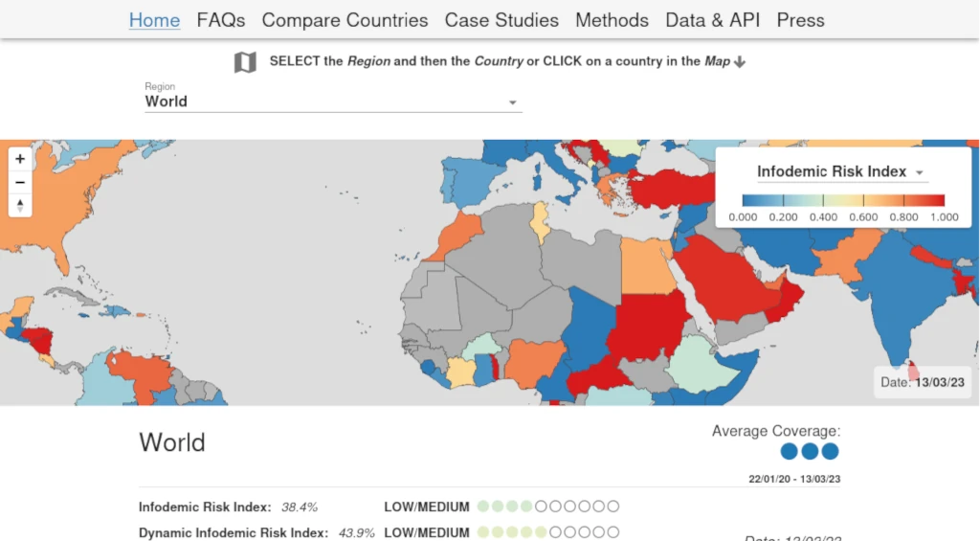Navigate to Compare Countries
Image resolution: width=980 pixels, height=541 pixels.
pyautogui.click(x=345, y=20)
